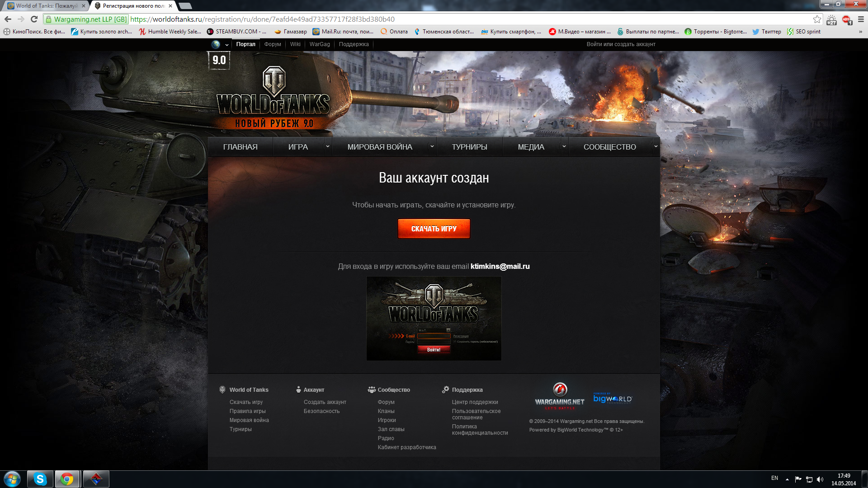Open the Твиттер bookmark
Viewport: 868px width, 488px height.
tap(767, 32)
